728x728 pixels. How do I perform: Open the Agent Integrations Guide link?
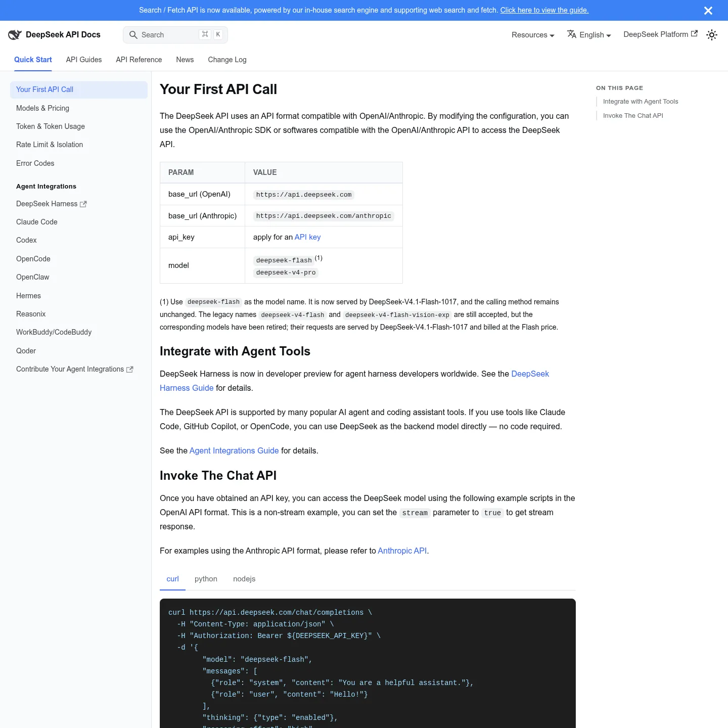pyautogui.click(x=234, y=450)
